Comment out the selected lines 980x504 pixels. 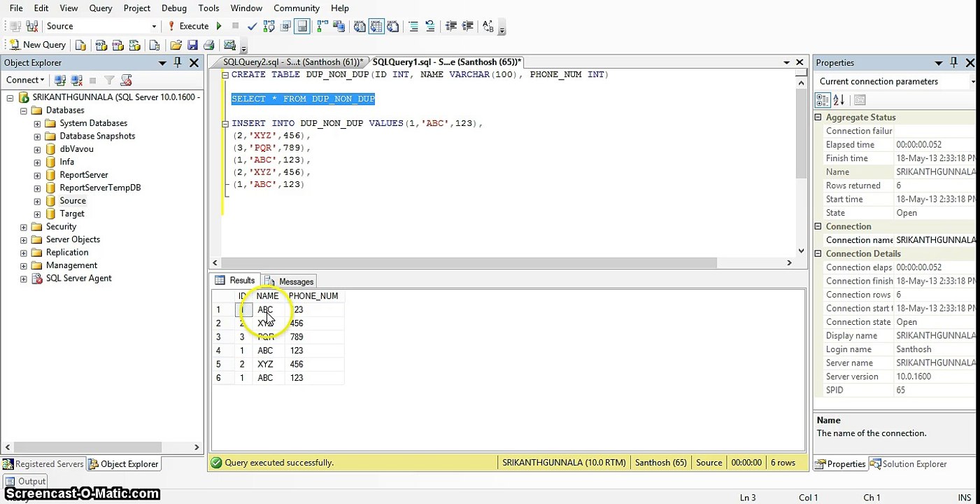(413, 27)
